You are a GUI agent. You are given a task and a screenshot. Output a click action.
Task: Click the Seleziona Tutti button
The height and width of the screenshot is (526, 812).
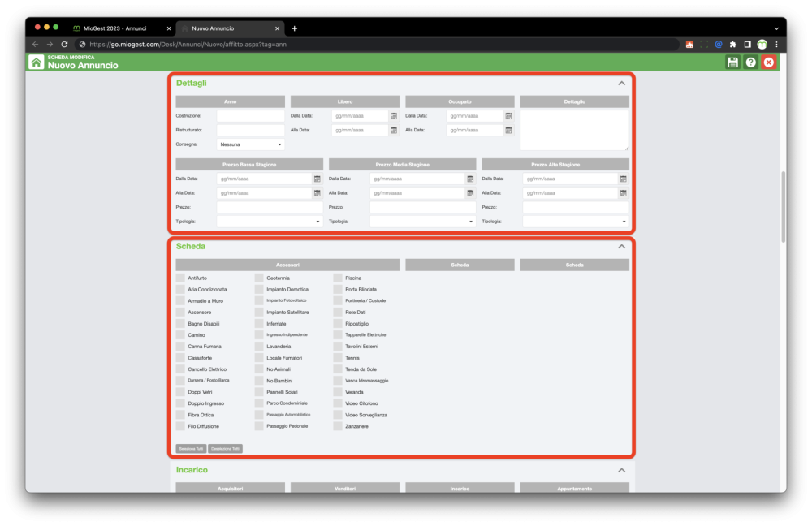(x=191, y=449)
